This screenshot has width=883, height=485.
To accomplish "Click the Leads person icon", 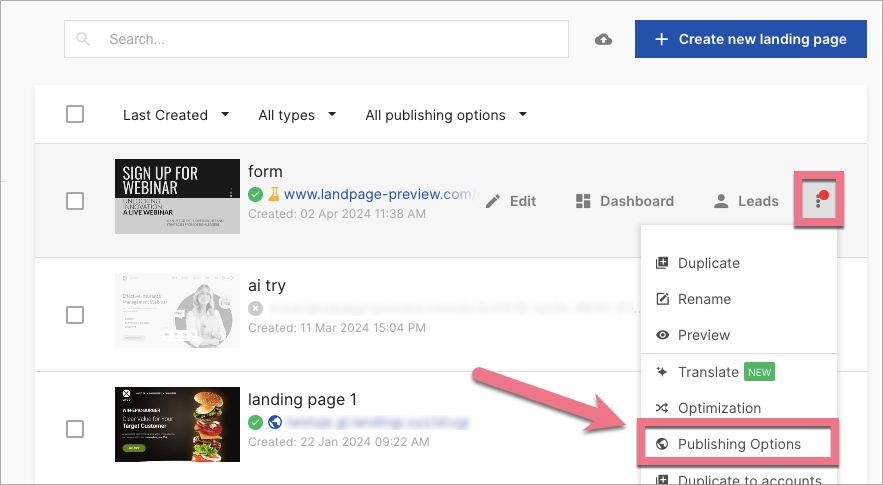I will point(721,201).
